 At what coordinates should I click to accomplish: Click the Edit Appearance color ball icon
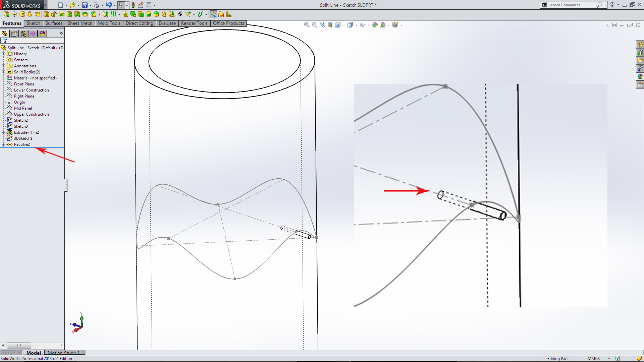coord(375,25)
